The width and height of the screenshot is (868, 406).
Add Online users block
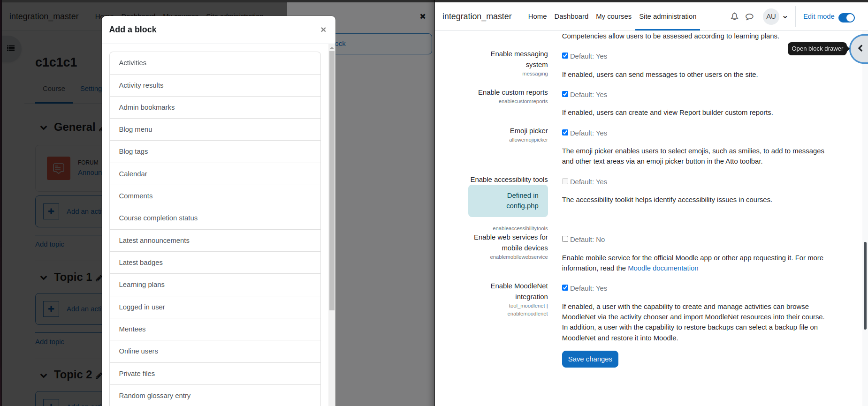(215, 351)
